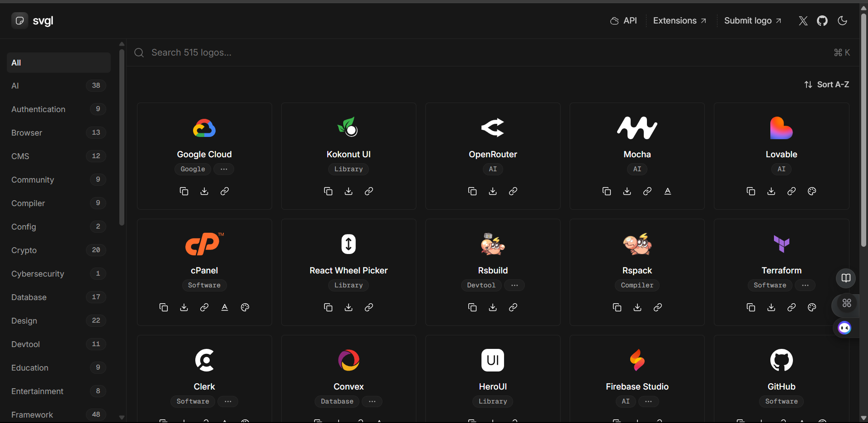This screenshot has width=868, height=423.
Task: Open the Submit logo link
Action: [753, 21]
